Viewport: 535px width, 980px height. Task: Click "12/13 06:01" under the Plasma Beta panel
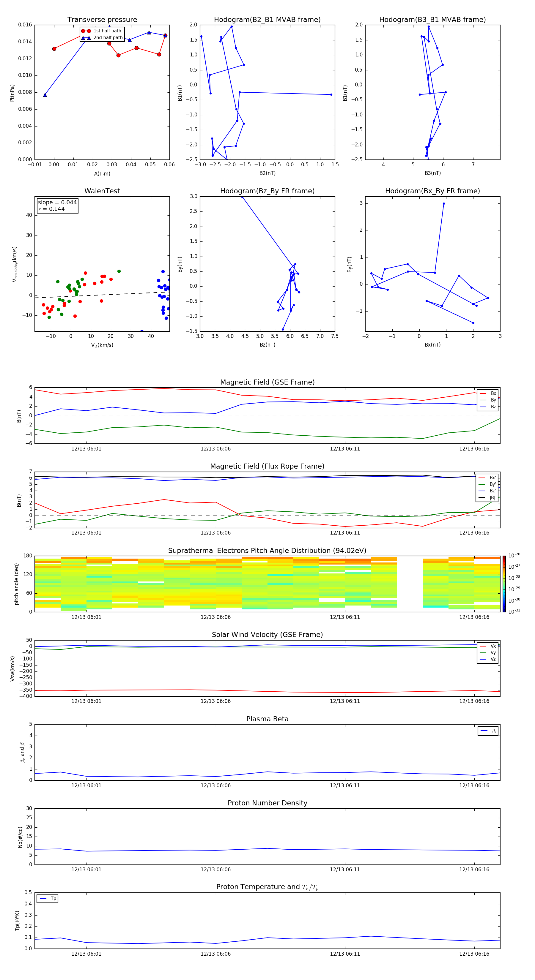point(86,785)
